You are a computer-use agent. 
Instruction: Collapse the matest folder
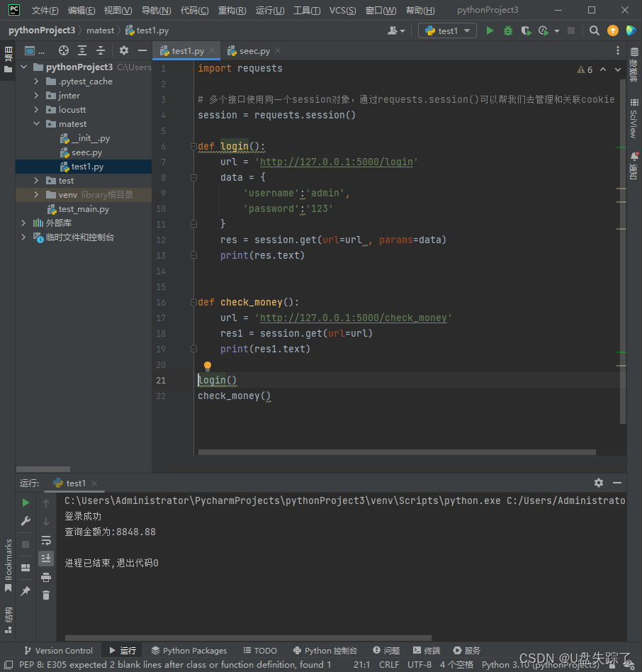(x=36, y=124)
